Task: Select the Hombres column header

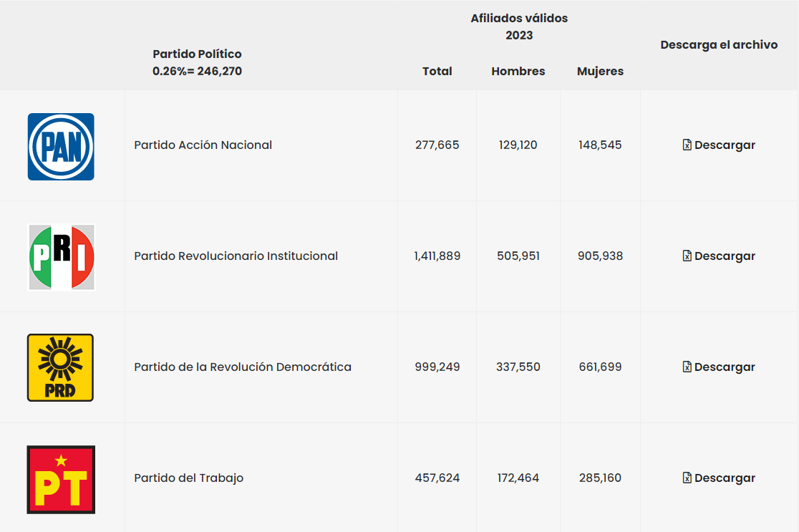Action: click(518, 72)
